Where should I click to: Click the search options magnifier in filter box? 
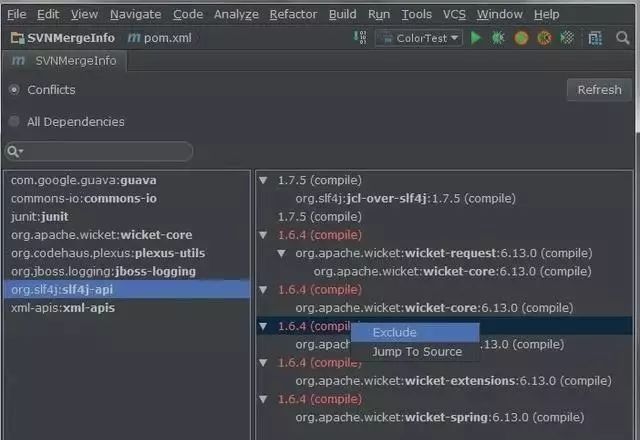15,151
